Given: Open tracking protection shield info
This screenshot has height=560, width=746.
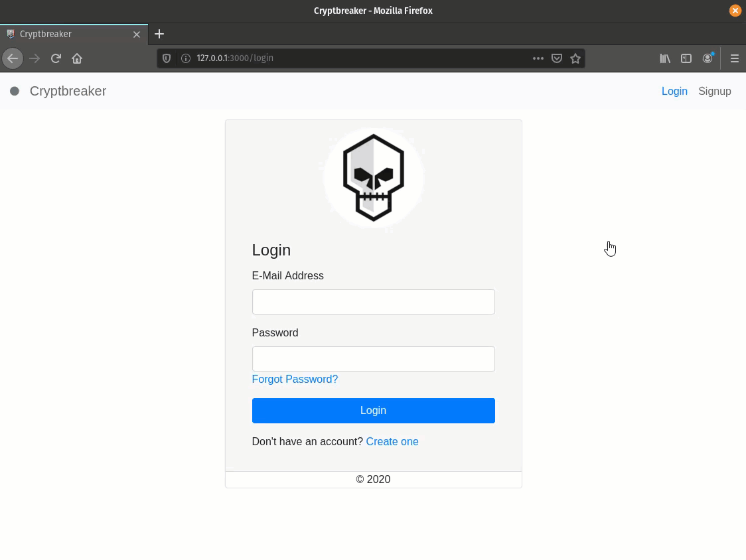Looking at the screenshot, I should [167, 58].
